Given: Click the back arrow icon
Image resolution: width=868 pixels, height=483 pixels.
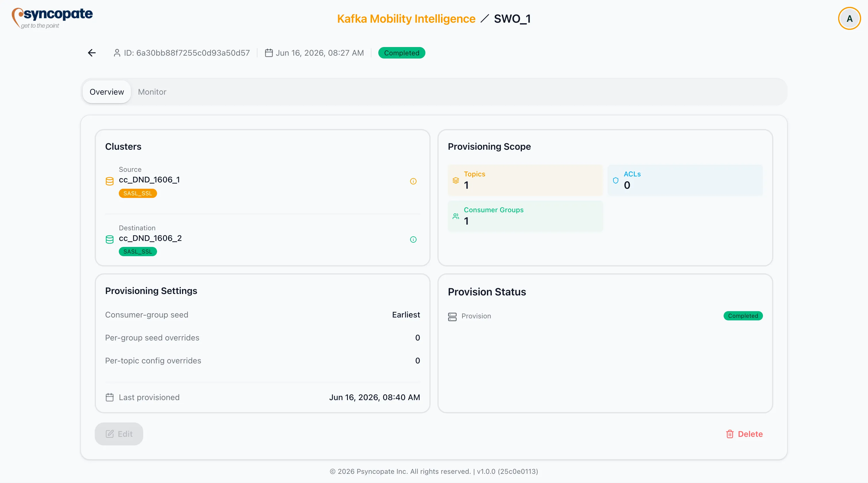Looking at the screenshot, I should (92, 53).
